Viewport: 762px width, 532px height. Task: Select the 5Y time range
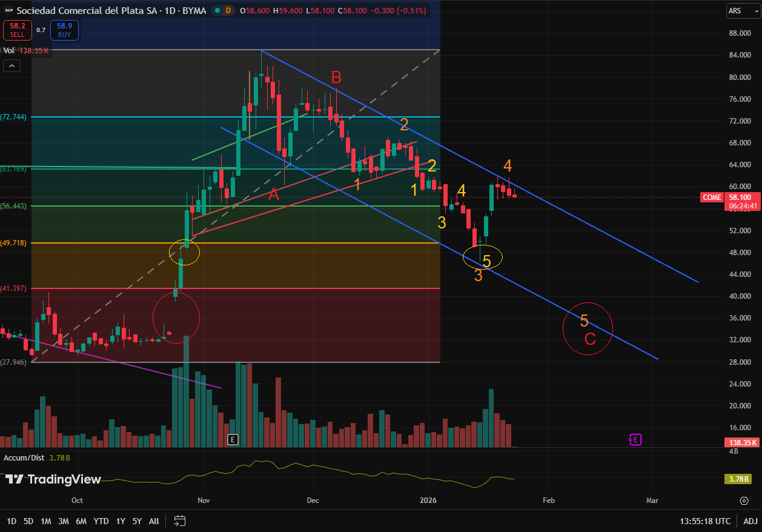click(x=137, y=521)
